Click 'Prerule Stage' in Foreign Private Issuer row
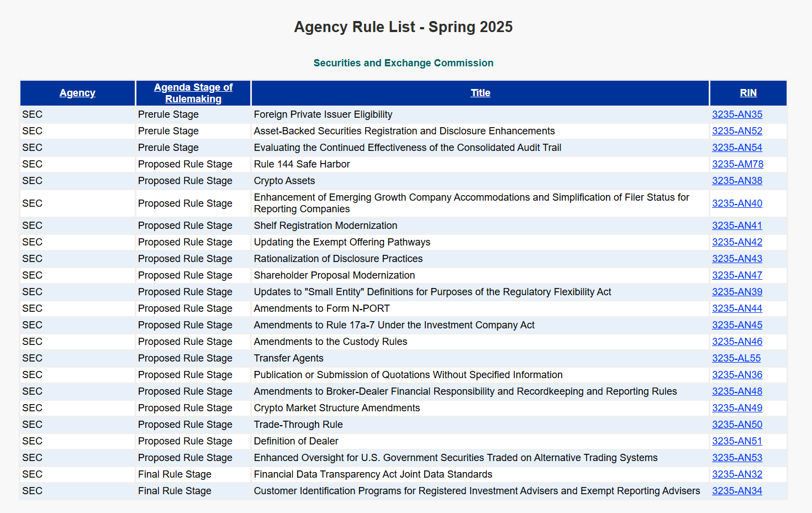812x513 pixels. point(168,114)
